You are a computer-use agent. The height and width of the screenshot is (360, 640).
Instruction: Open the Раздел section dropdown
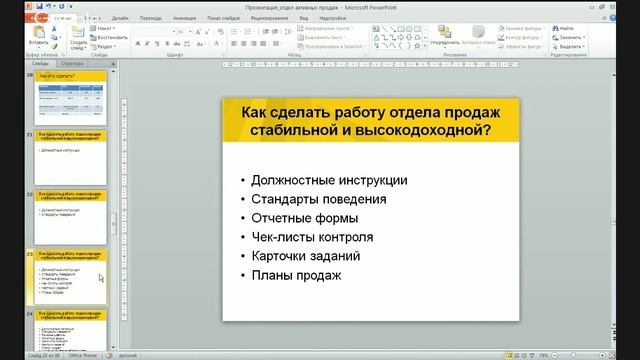pyautogui.click(x=103, y=47)
